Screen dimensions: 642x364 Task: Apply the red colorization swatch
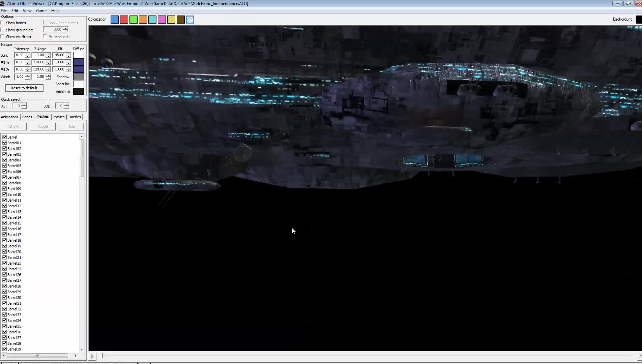coord(124,20)
